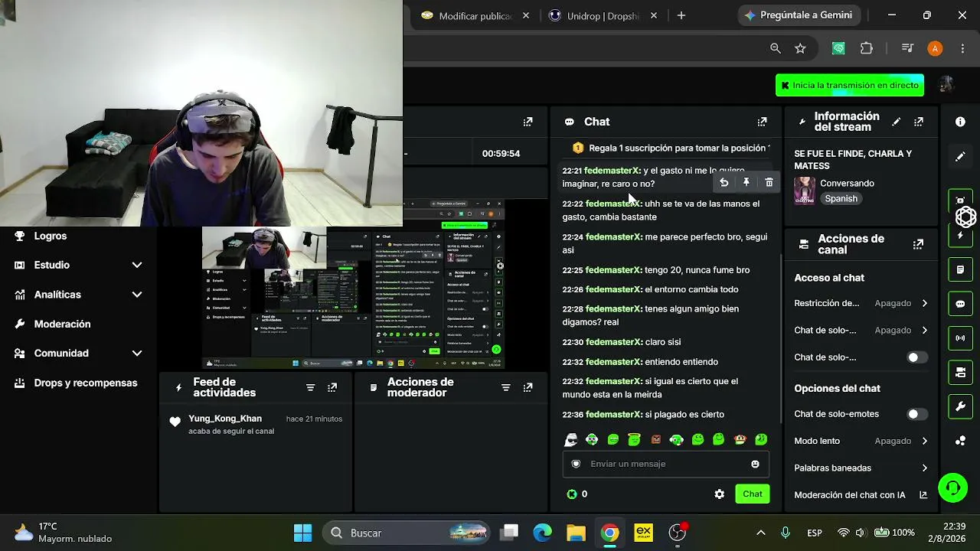Image resolution: width=980 pixels, height=551 pixels.
Task: Open the emoji picker in message box
Action: point(755,464)
